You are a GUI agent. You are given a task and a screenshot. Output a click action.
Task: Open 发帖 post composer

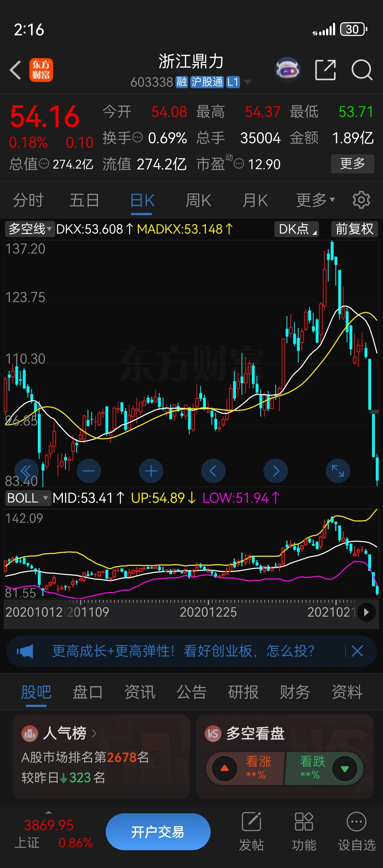coord(252,831)
